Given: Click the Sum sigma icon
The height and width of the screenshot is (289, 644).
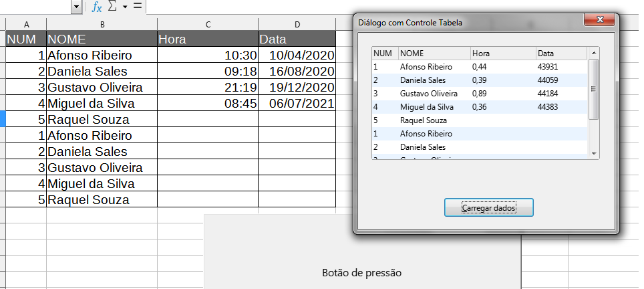Looking at the screenshot, I should coord(112,7).
